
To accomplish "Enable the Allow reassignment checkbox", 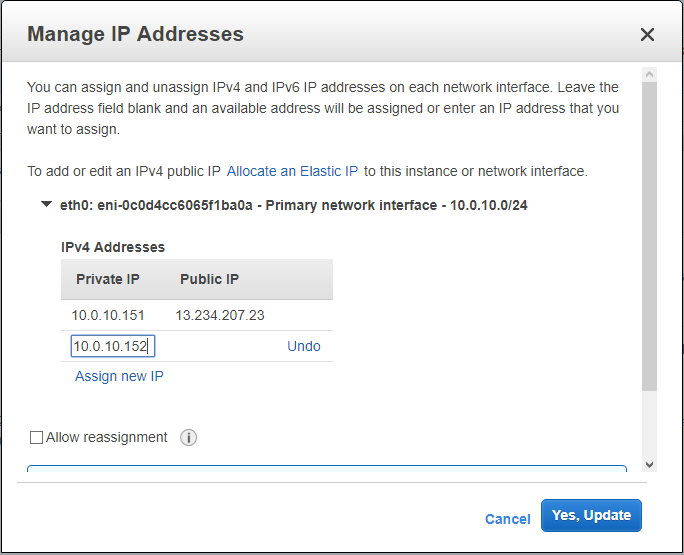I will click(37, 438).
